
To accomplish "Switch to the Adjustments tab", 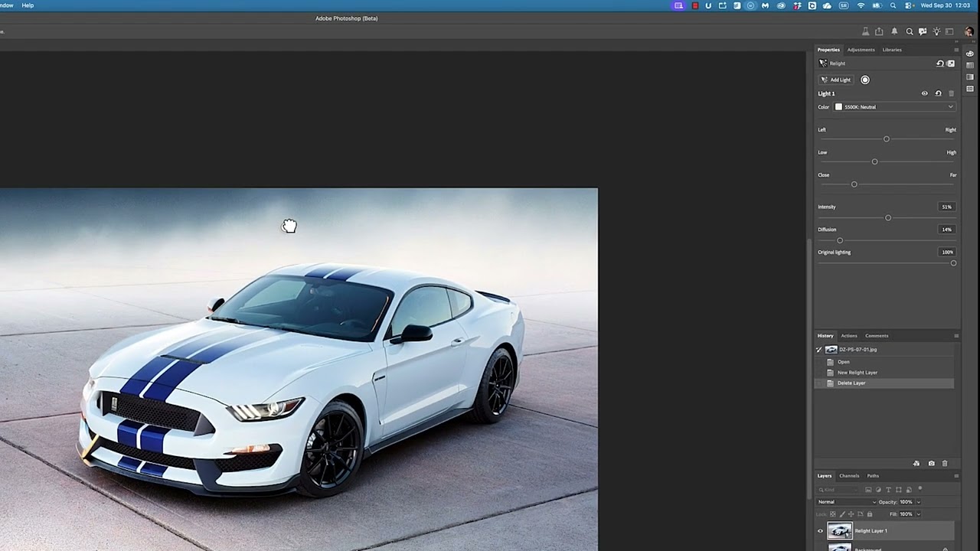I will point(861,50).
